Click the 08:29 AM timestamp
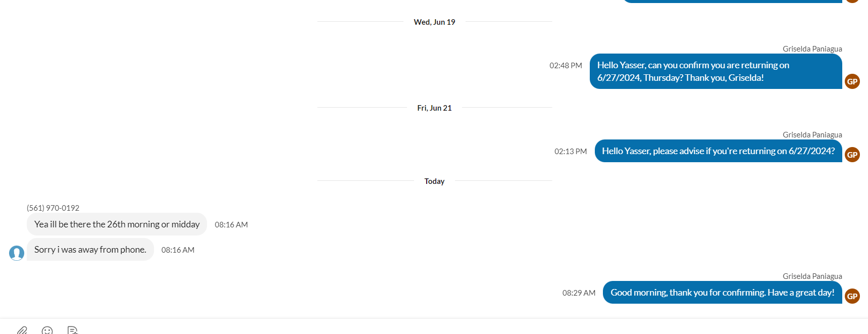Viewport: 868px width, 334px height. [x=579, y=293]
